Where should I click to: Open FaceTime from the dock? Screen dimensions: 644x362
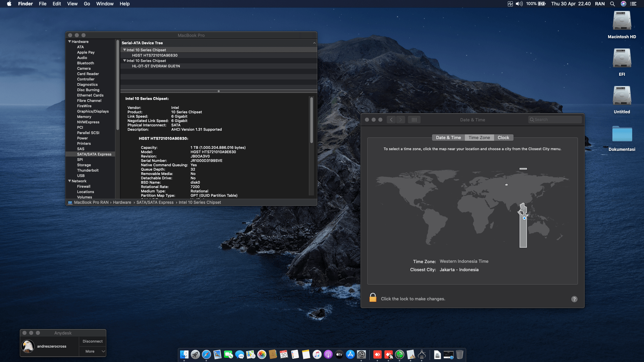228,354
